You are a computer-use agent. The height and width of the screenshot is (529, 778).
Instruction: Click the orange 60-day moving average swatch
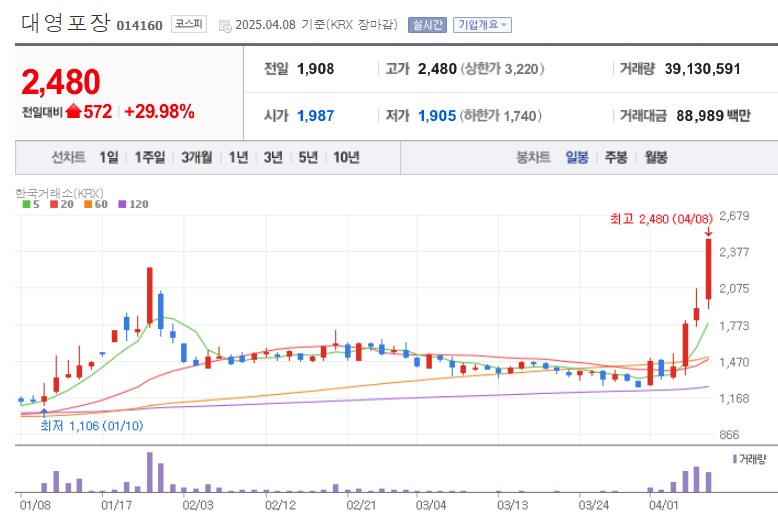pyautogui.click(x=88, y=204)
